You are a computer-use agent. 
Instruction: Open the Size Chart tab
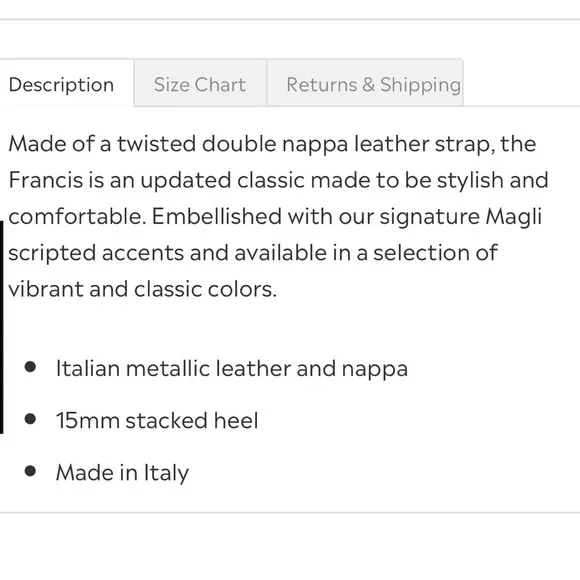point(200,83)
